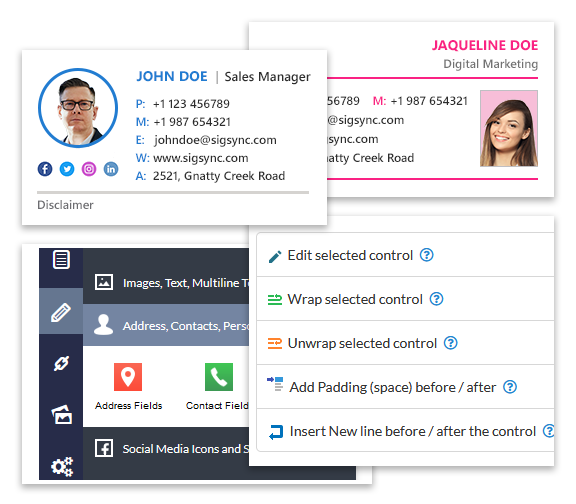Select the Contact Fields phone icon

pos(219,377)
